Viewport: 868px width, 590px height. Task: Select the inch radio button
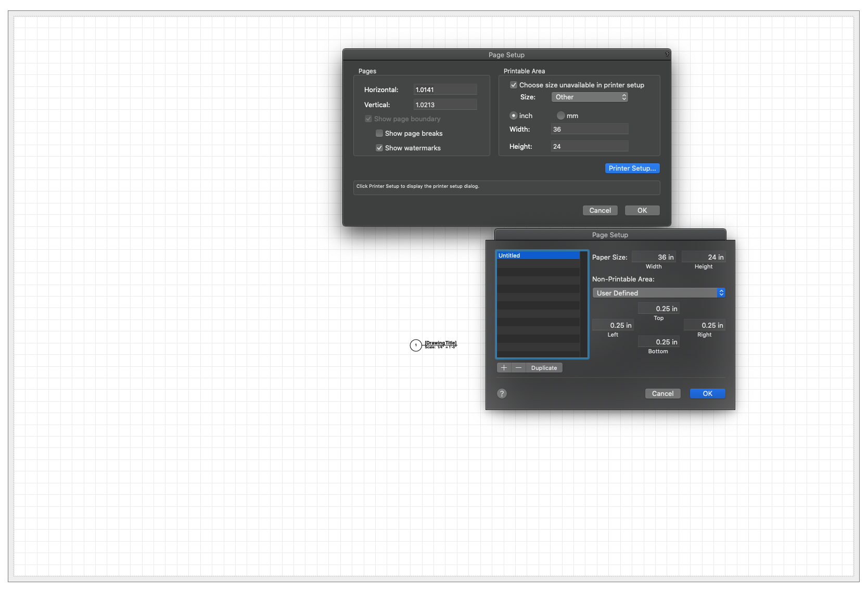click(x=514, y=116)
